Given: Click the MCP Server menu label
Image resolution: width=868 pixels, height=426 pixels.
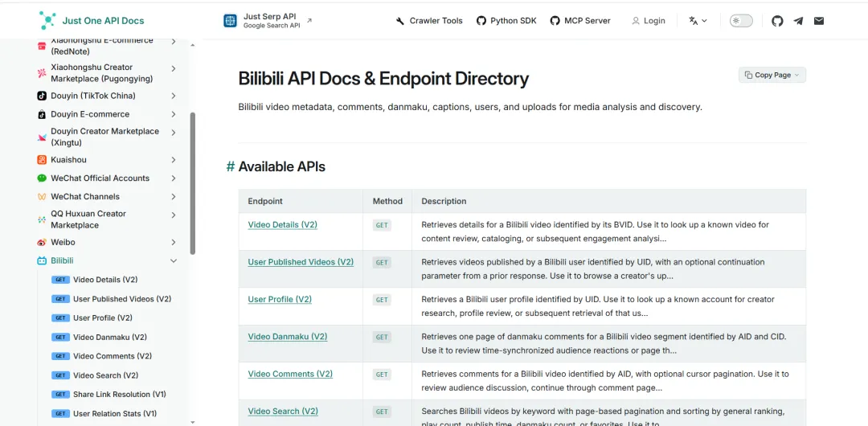Looking at the screenshot, I should click(x=588, y=21).
